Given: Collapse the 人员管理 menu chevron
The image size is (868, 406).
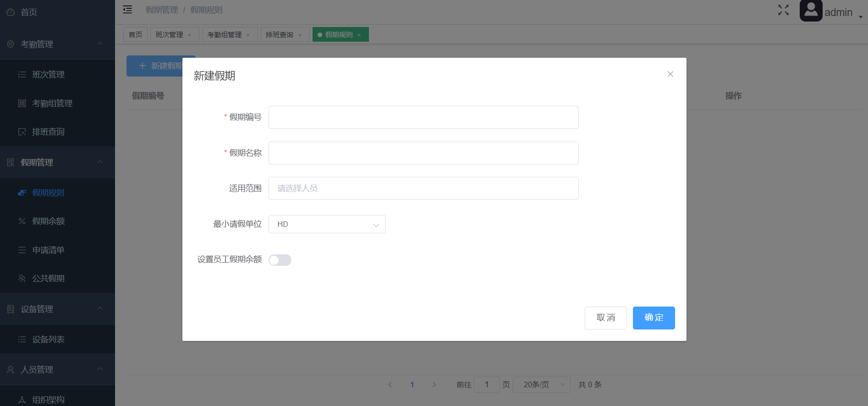Looking at the screenshot, I should (100, 369).
